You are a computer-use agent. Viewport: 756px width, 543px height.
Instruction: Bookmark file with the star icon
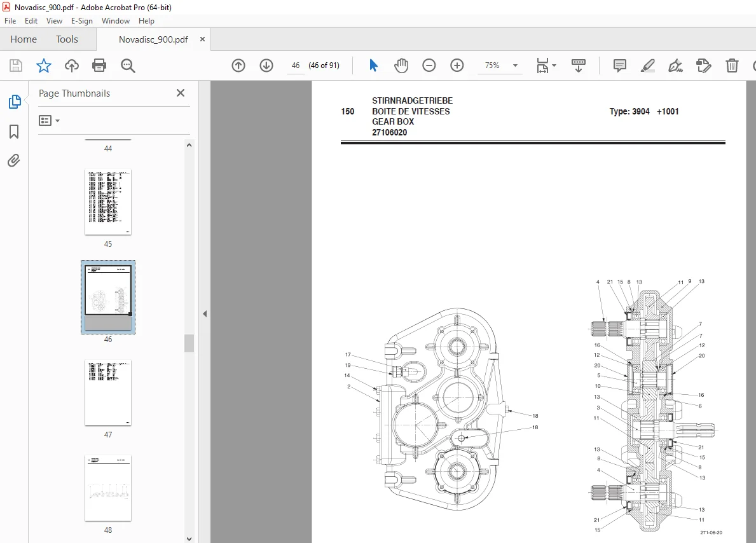[44, 65]
